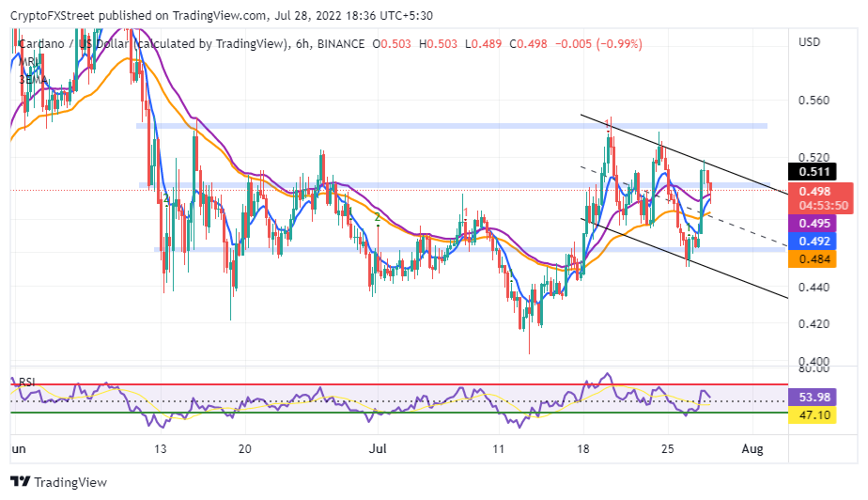Click the Cardano / US Dollar symbol title

[72, 44]
